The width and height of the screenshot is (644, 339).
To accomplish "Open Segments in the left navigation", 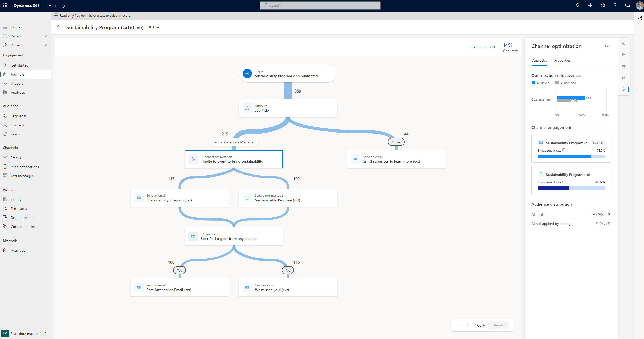I will click(x=18, y=116).
